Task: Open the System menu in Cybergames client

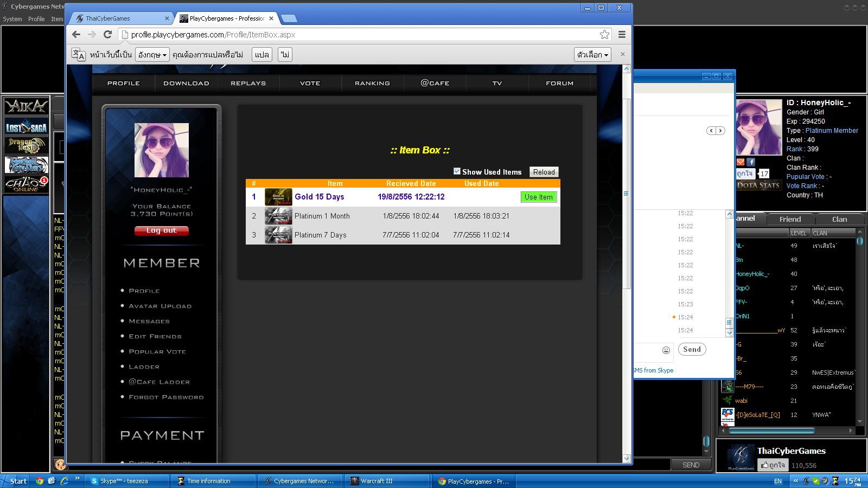Action: click(x=12, y=19)
